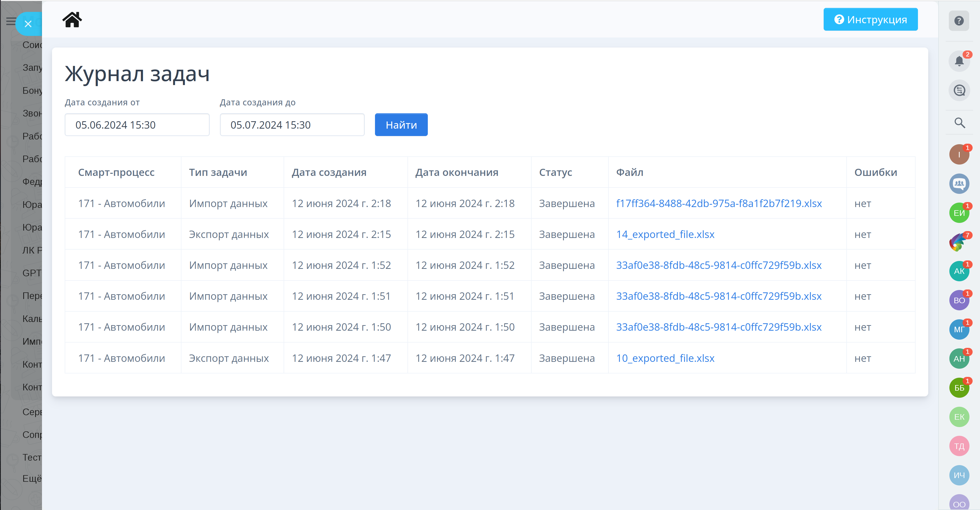This screenshot has height=510, width=980.
Task: Open chat with avatar ББ
Action: [x=959, y=388]
